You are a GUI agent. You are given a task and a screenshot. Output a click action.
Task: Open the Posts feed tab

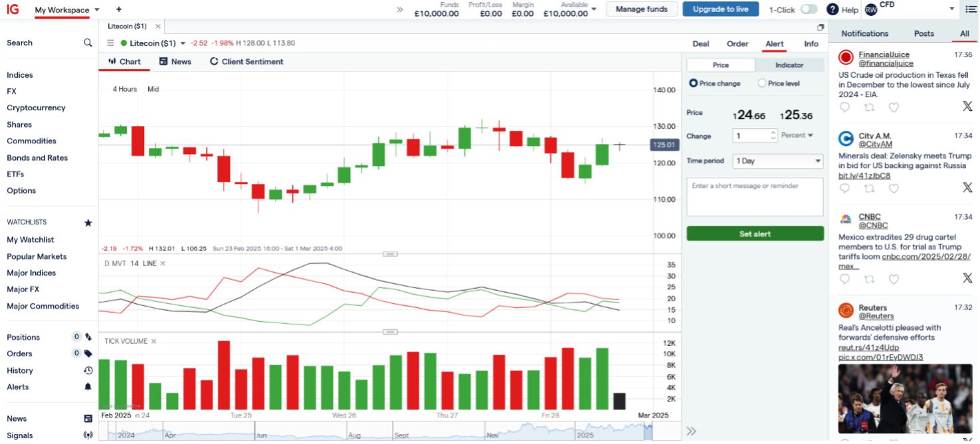(x=924, y=33)
